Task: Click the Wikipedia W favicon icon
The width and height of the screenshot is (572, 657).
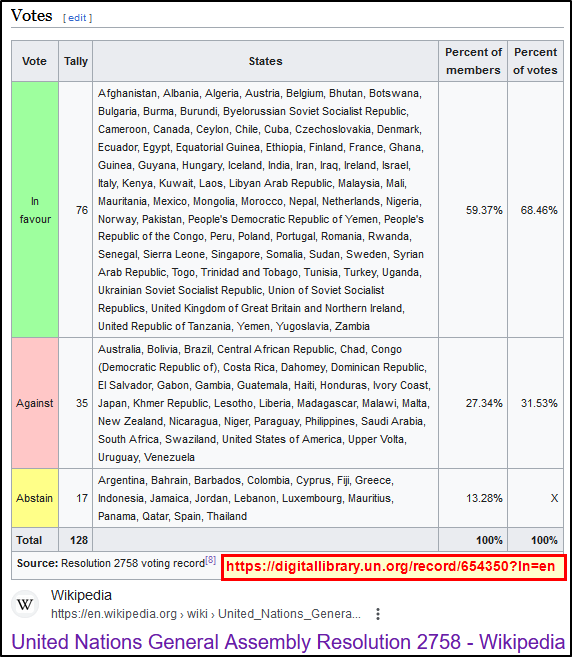Action: click(24, 604)
